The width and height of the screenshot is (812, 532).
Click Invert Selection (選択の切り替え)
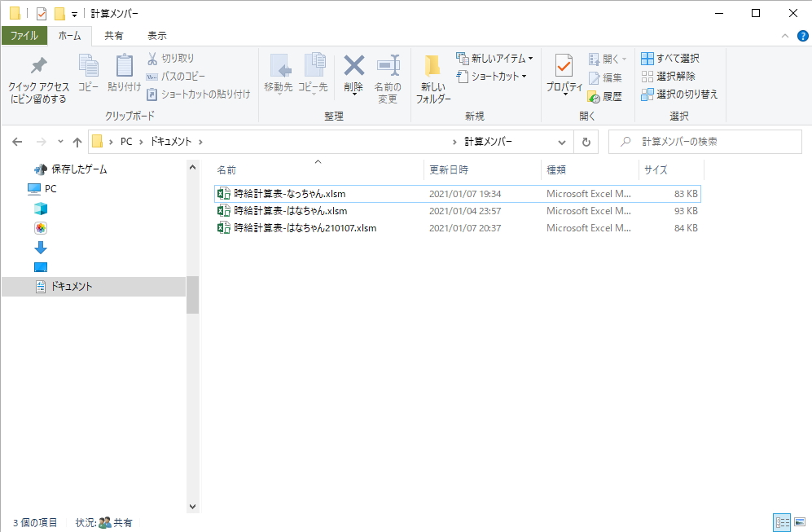[679, 95]
